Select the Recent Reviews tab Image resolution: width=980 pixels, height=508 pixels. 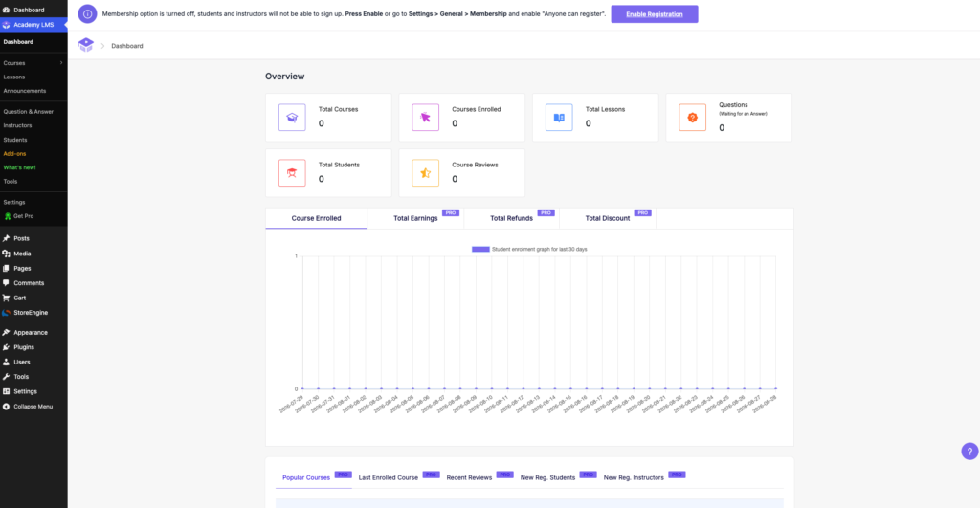[469, 478]
